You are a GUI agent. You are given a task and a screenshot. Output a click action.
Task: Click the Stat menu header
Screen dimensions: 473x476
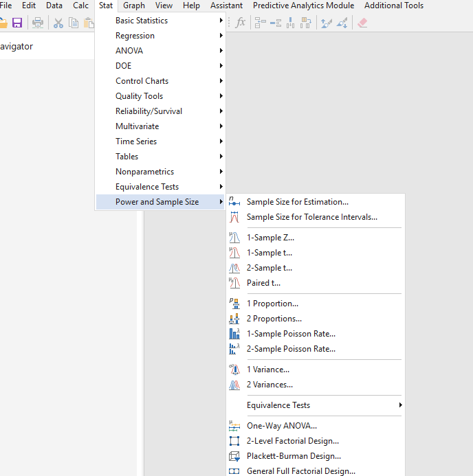click(106, 5)
